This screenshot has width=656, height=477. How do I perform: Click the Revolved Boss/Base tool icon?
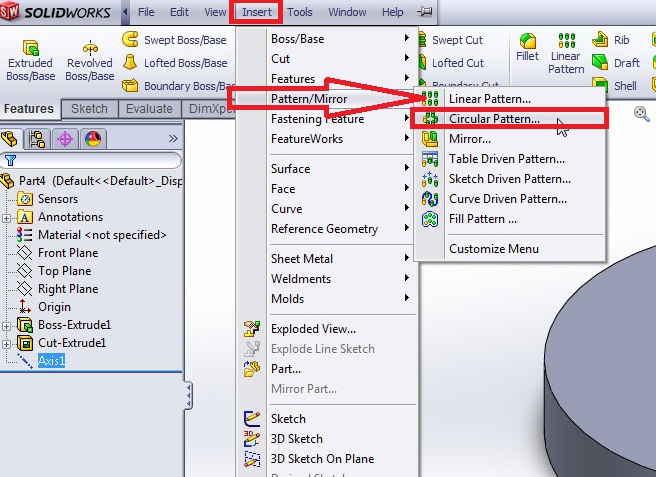[90, 48]
